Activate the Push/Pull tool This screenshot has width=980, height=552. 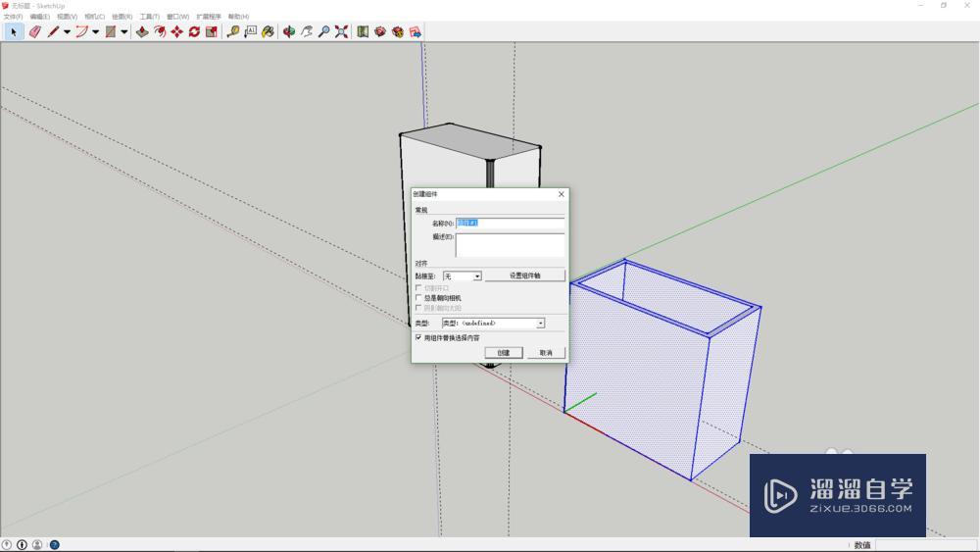[142, 32]
